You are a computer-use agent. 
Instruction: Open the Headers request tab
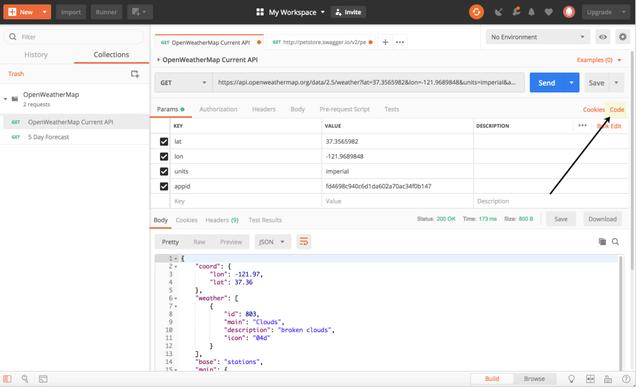pos(264,109)
